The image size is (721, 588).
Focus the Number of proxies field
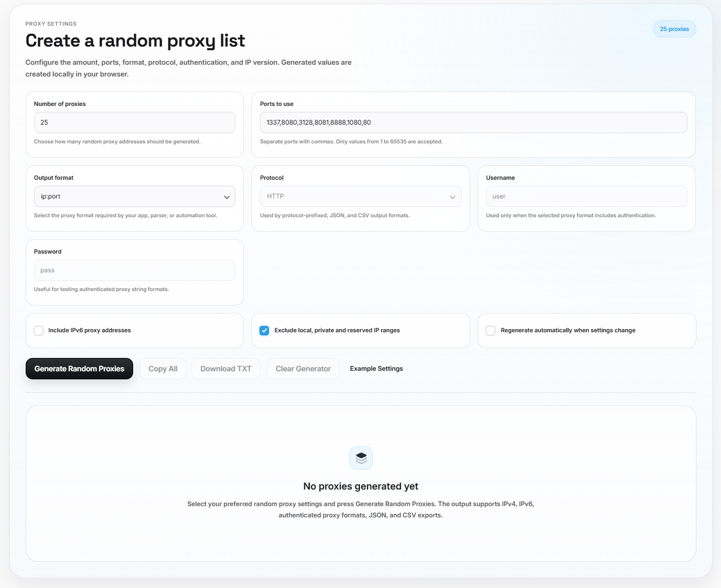(135, 123)
